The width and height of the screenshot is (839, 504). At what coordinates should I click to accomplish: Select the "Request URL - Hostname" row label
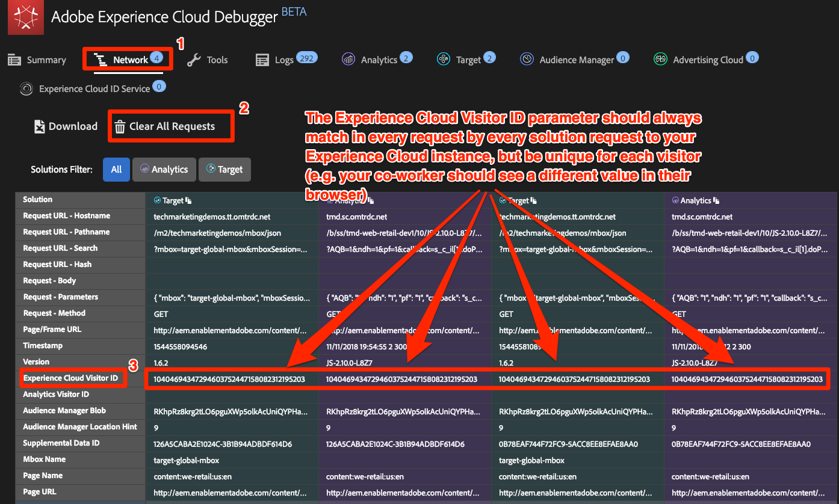67,216
